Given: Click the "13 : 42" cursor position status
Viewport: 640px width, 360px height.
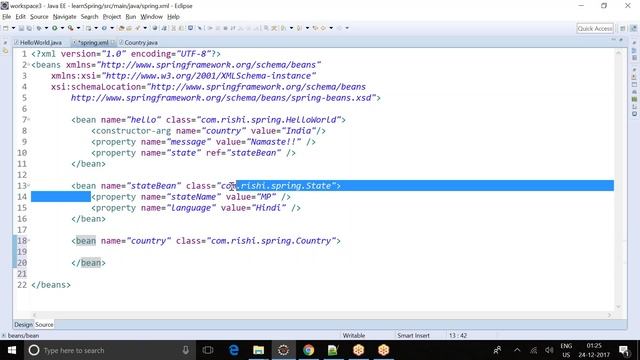Looking at the screenshot, I should pos(458,336).
